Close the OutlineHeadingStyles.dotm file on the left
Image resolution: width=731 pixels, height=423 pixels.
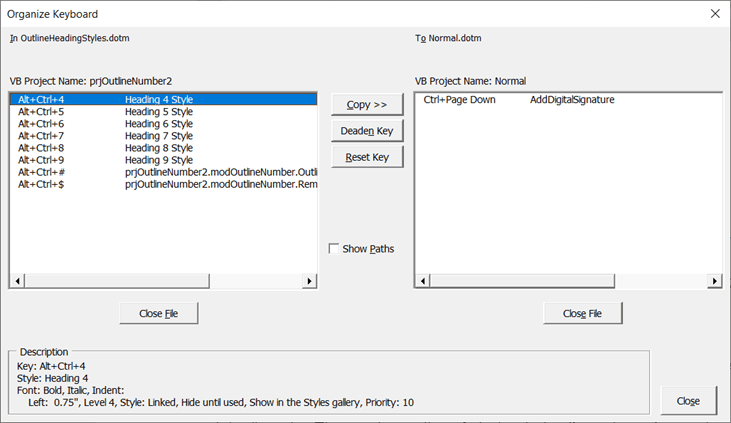tap(158, 313)
